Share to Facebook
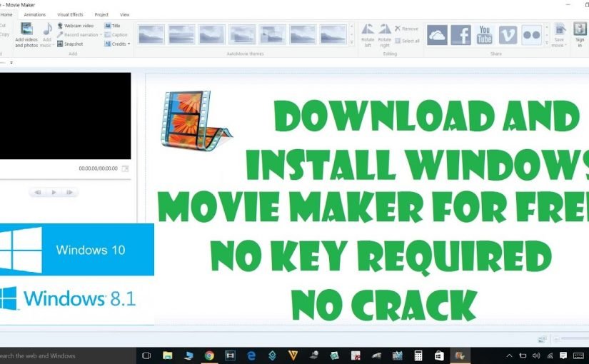 pos(461,35)
